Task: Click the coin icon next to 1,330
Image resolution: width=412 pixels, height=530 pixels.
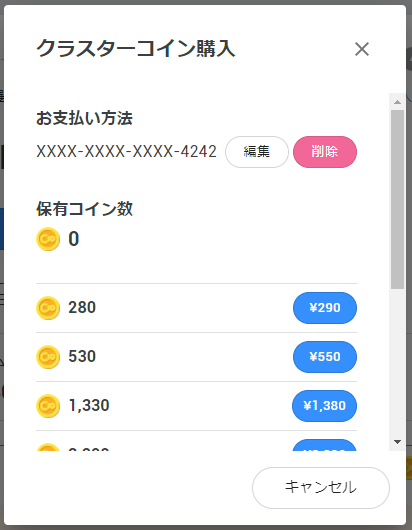Action: coord(48,406)
